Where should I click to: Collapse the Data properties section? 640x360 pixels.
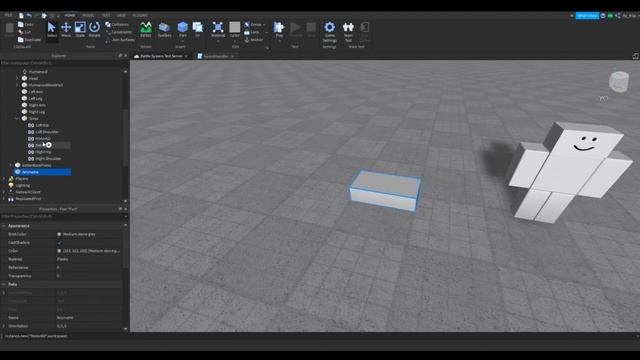(x=4, y=284)
